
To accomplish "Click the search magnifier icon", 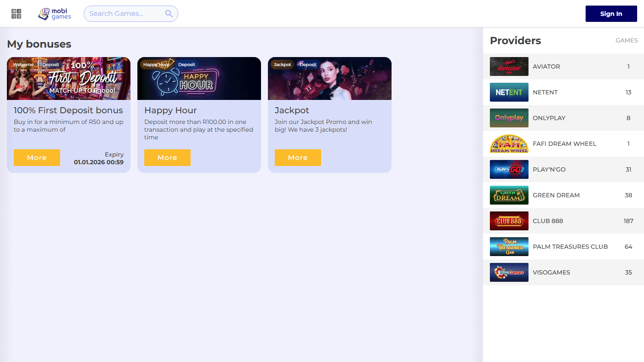I will 168,13.
